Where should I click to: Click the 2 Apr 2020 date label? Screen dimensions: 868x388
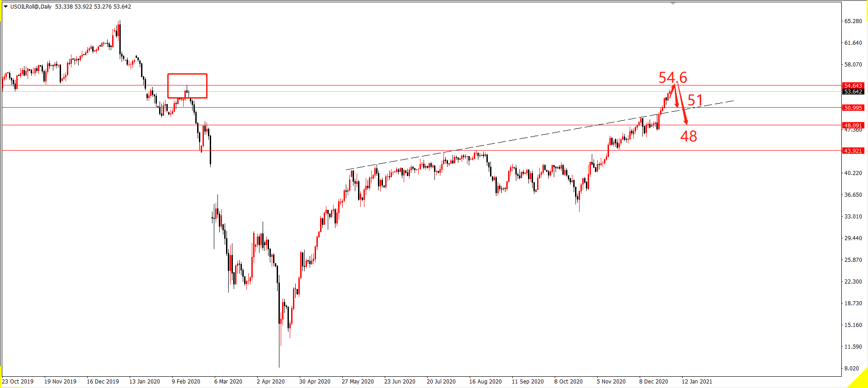(271, 382)
